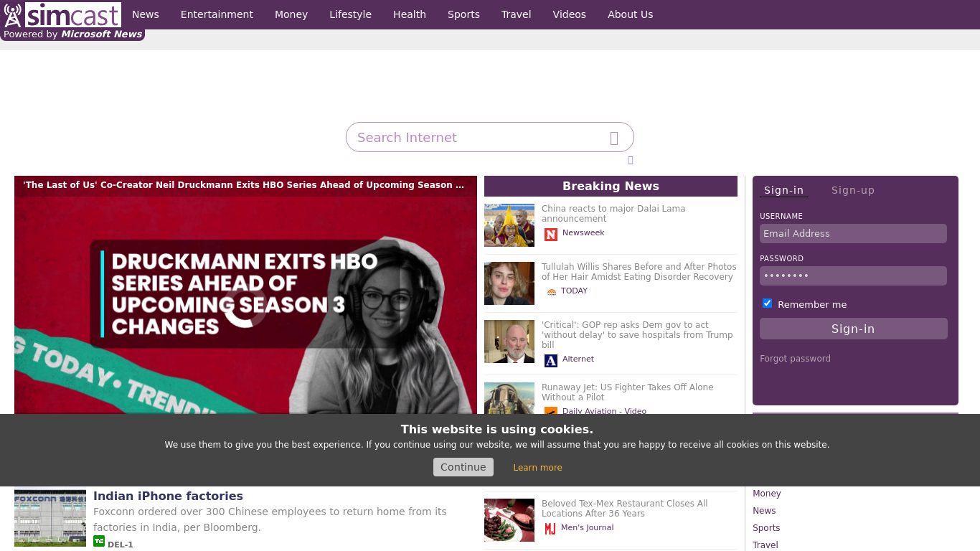Click the Travel link in sidebar list

click(x=765, y=545)
